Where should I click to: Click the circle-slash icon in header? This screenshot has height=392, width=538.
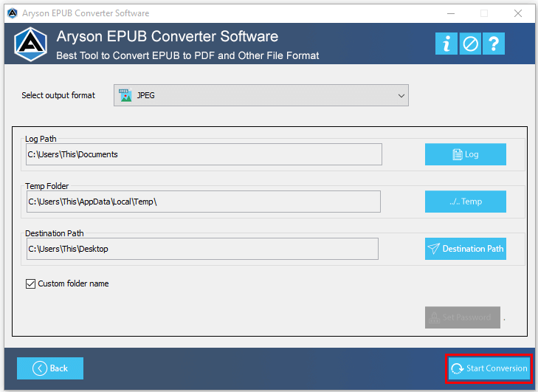point(470,44)
